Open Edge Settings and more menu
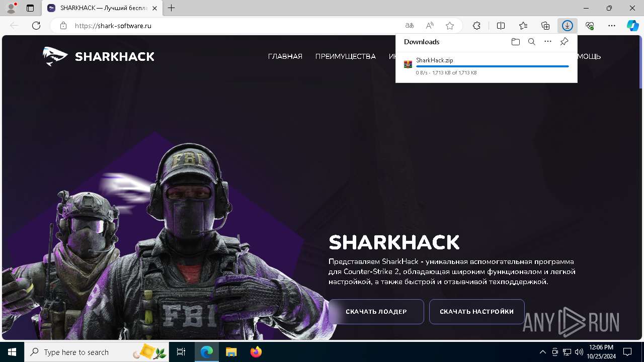Image resolution: width=644 pixels, height=362 pixels. (x=612, y=26)
